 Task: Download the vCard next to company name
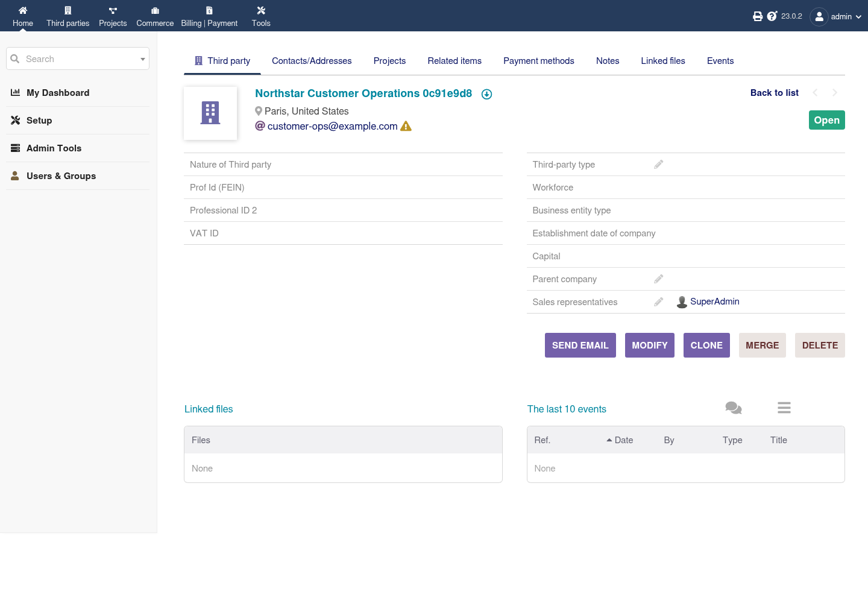[487, 94]
